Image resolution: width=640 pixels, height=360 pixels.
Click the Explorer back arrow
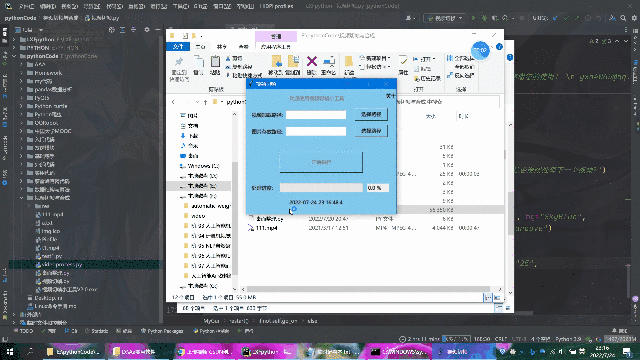[173, 102]
